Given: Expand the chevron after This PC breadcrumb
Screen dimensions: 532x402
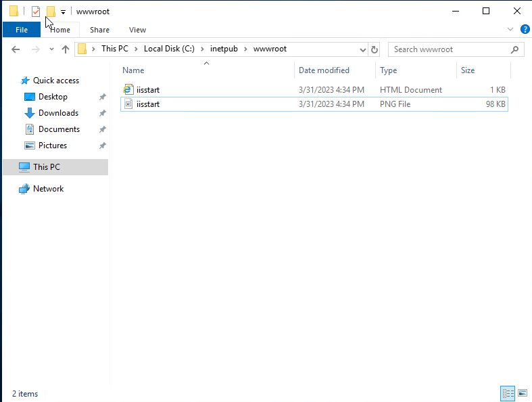Looking at the screenshot, I should point(136,49).
